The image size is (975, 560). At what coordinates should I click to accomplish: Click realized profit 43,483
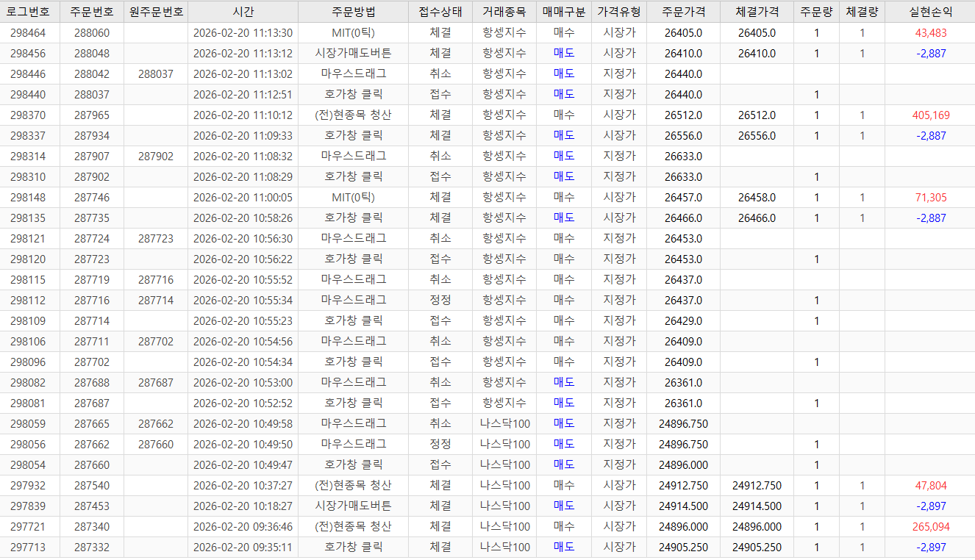pos(931,33)
